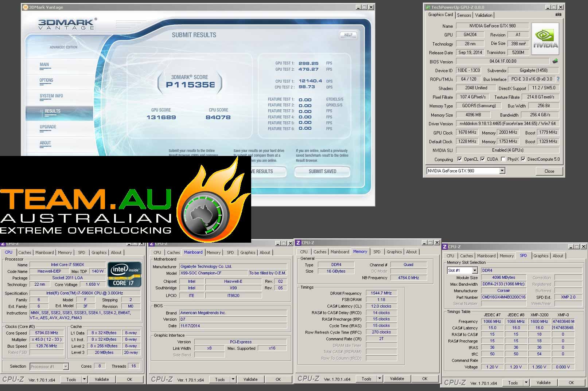Open Tools dropdown arrow in CPU-Z Mainboard window
Viewport: 588px width, 391px height.
click(x=233, y=379)
